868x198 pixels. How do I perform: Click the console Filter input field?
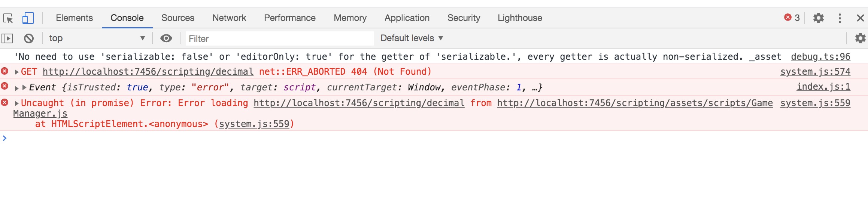pos(279,38)
